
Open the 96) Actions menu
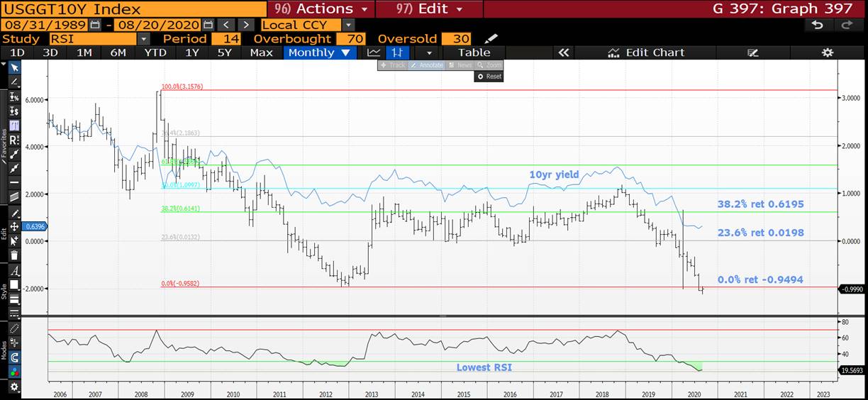click(321, 9)
